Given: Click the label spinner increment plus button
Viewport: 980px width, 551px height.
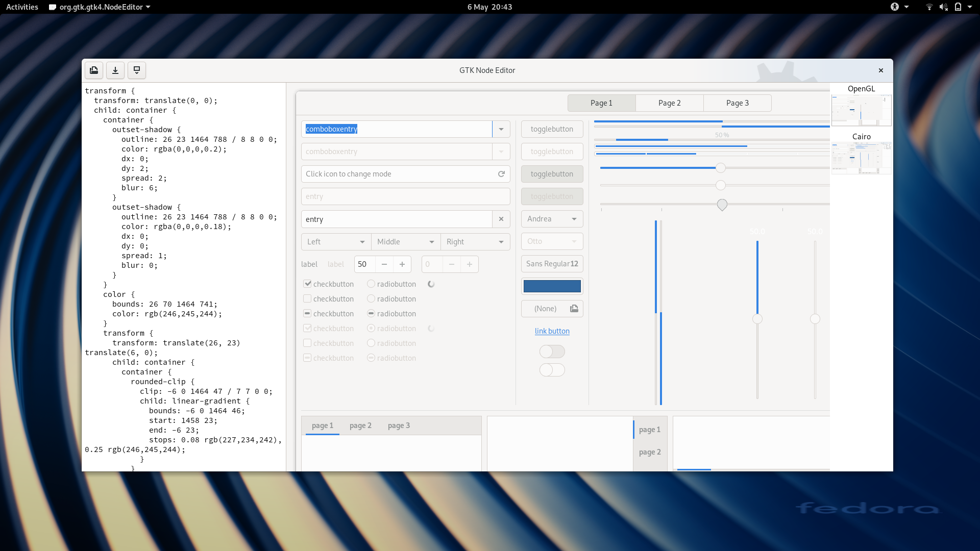Looking at the screenshot, I should [x=402, y=264].
